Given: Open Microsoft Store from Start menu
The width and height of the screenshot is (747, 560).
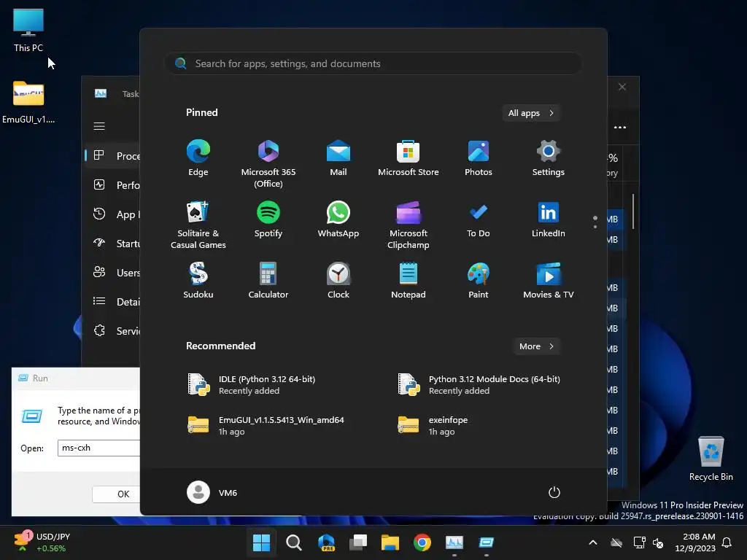Looking at the screenshot, I should (x=409, y=158).
